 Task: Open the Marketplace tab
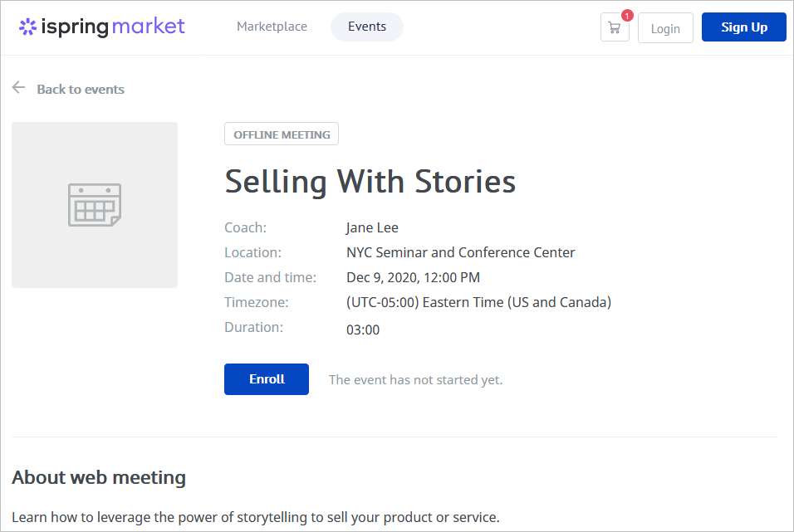(x=272, y=27)
